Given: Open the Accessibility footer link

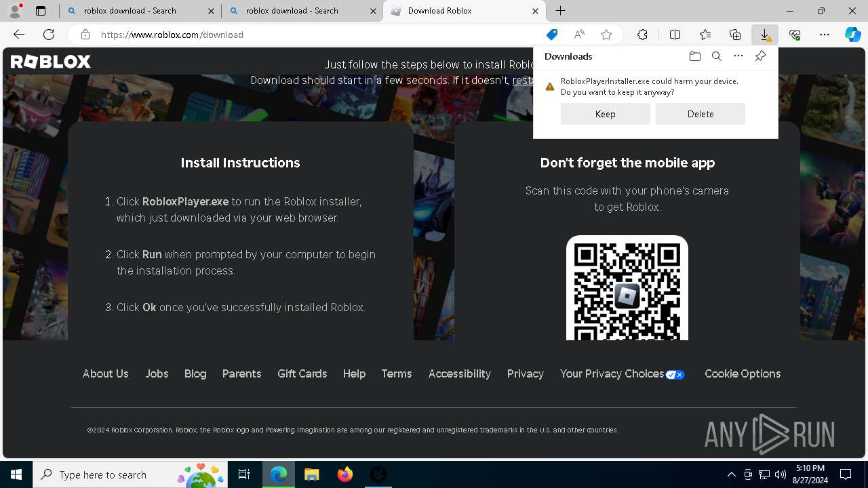Looking at the screenshot, I should click(x=459, y=373).
